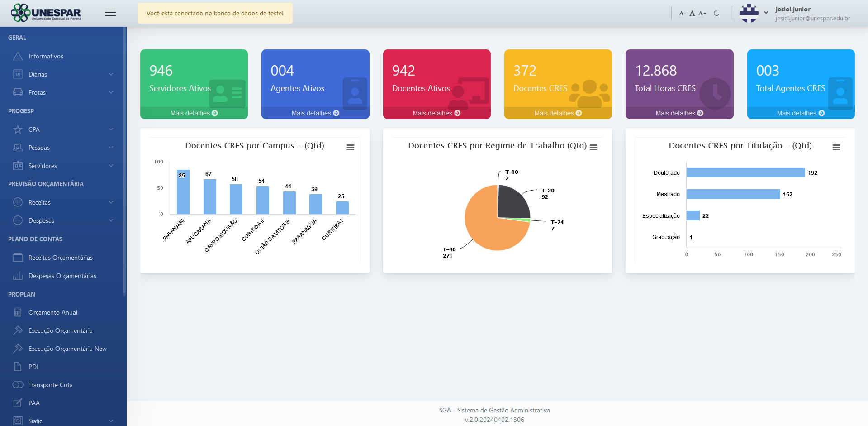The image size is (868, 426).
Task: Expand the Despesas submenu chevron
Action: tap(111, 220)
